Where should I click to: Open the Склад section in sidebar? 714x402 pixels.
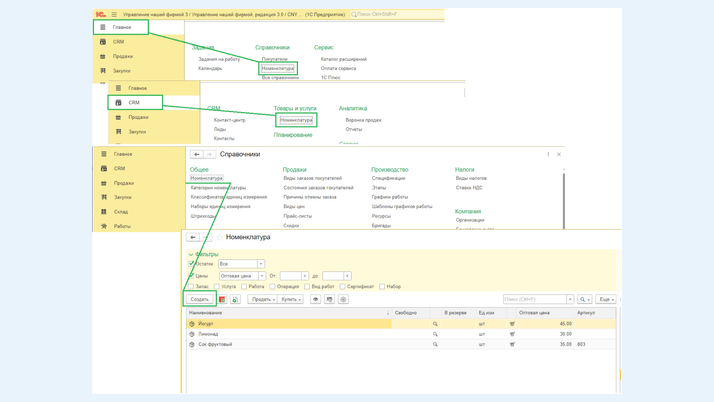click(x=120, y=212)
